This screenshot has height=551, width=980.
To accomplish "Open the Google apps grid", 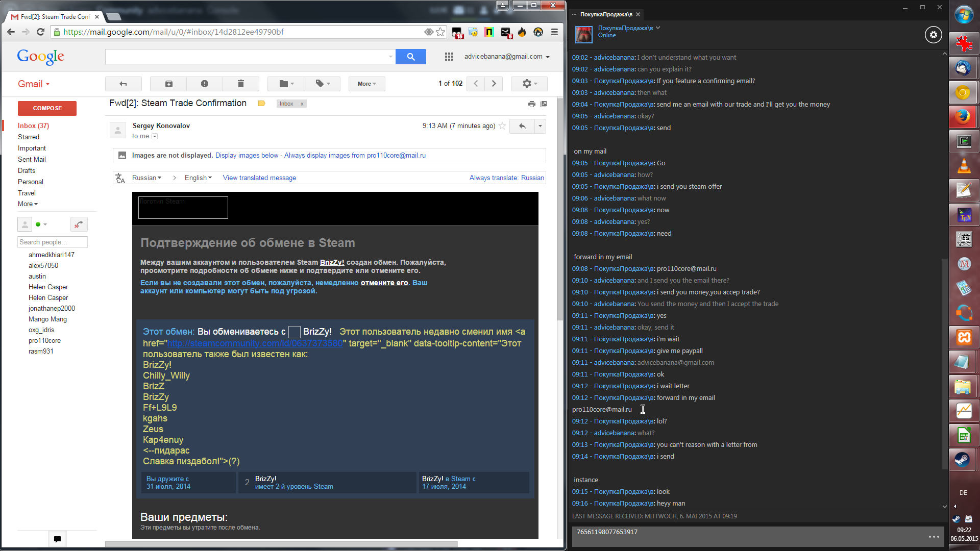I will click(449, 57).
